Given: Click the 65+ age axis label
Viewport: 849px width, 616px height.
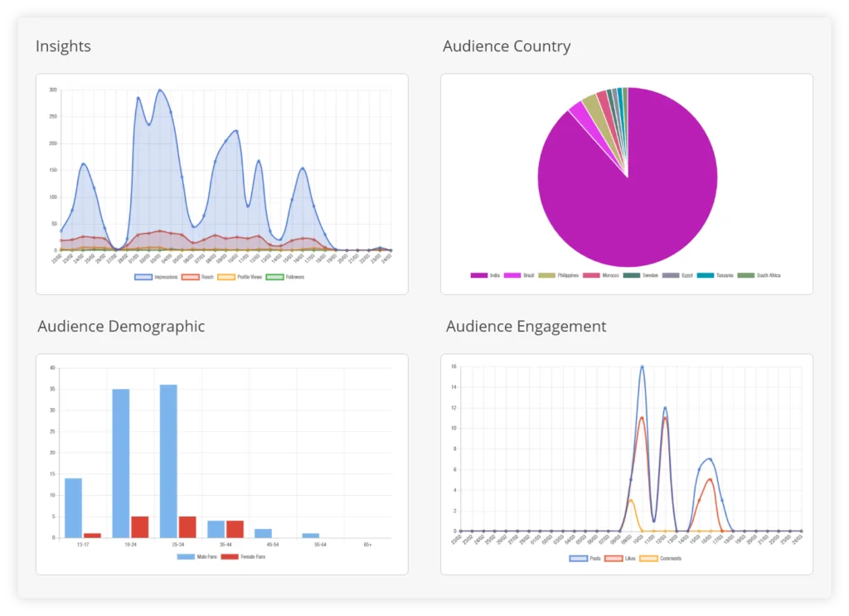Looking at the screenshot, I should click(367, 545).
